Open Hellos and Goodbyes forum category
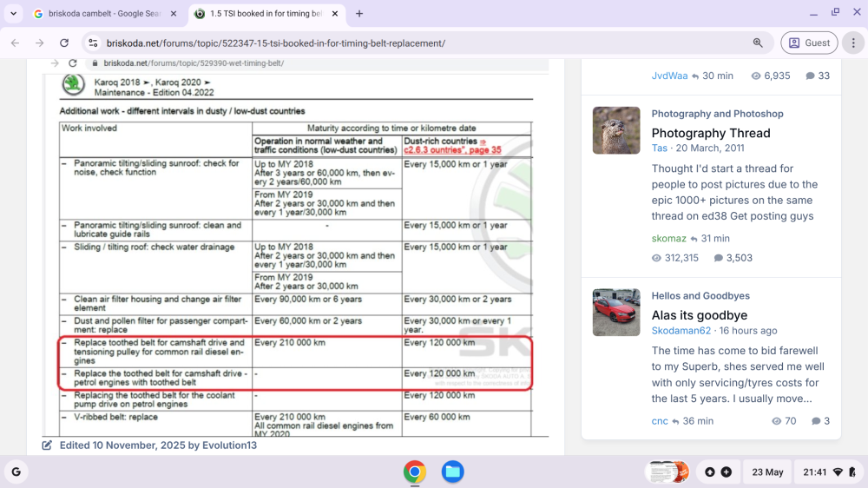This screenshot has width=868, height=488. point(700,296)
